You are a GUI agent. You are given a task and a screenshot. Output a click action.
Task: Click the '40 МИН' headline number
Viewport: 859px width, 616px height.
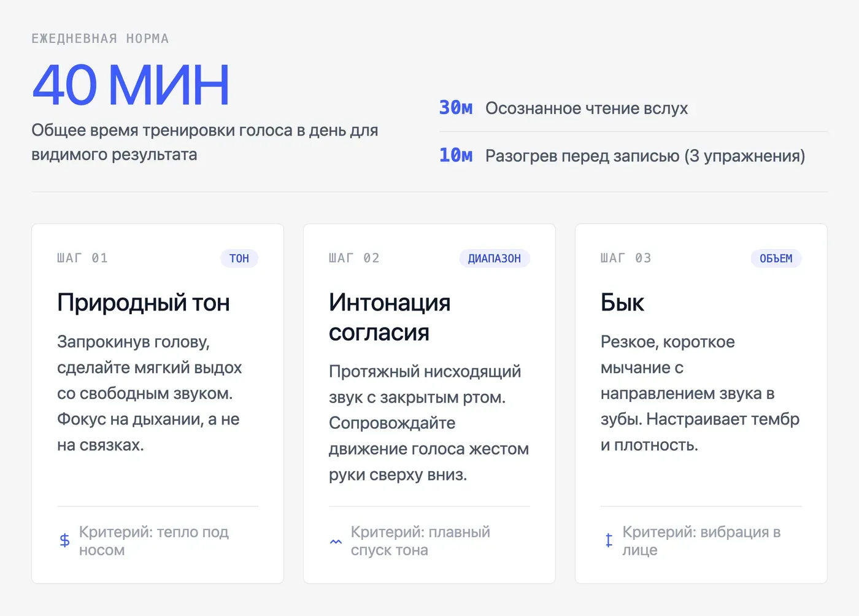(131, 85)
